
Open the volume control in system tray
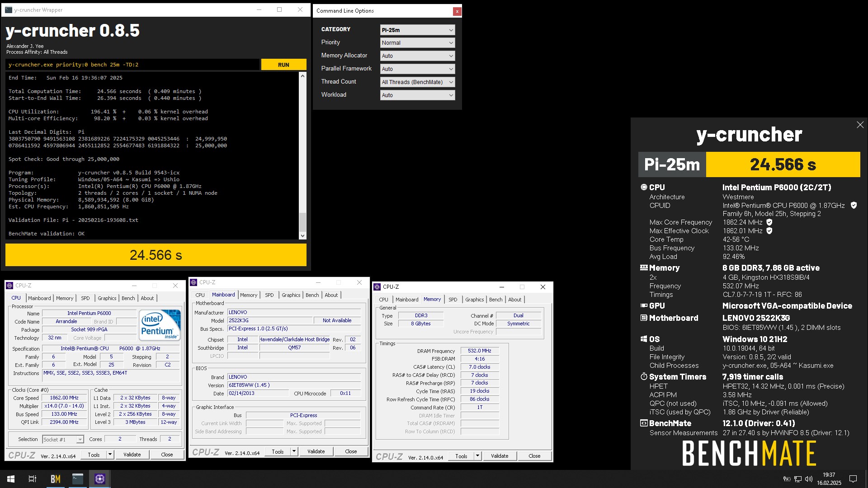pos(809,479)
